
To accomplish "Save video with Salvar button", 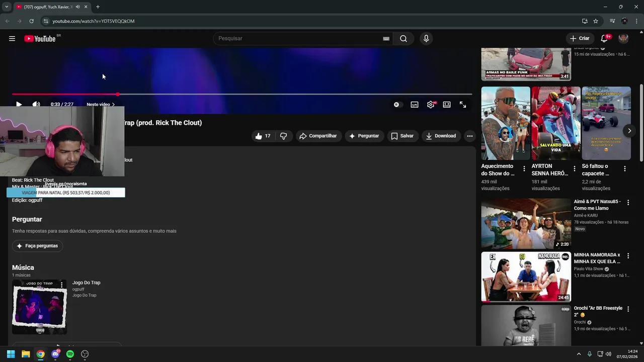I will tap(403, 136).
